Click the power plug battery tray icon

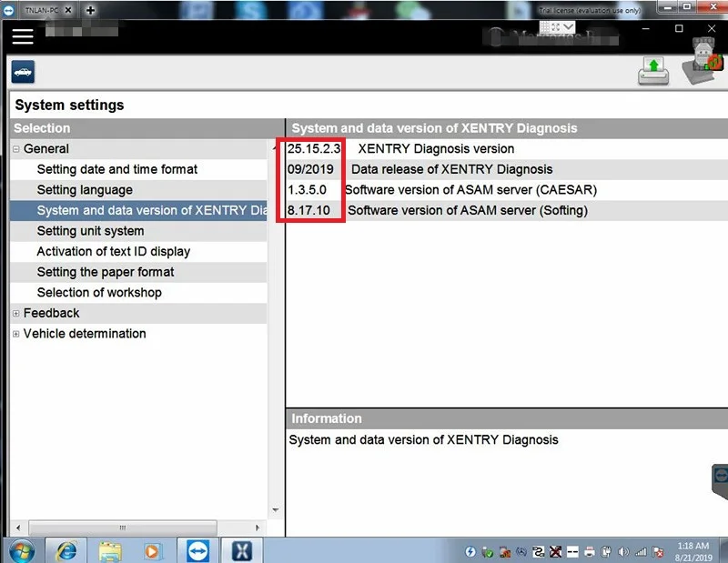click(606, 551)
